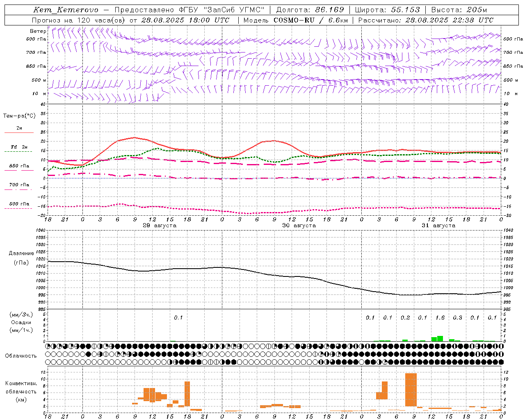This screenshot has height=420, width=525.
Task: Click the 30 августа date label
Action: click(x=299, y=226)
